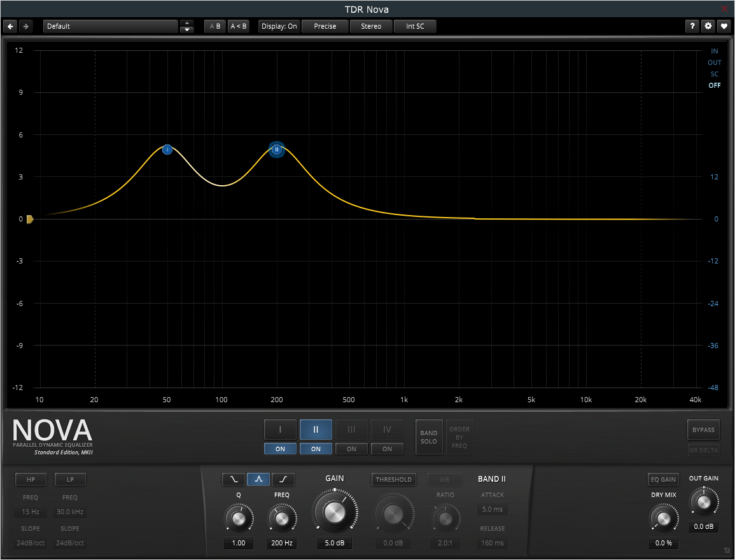Enable the LP filter
The width and height of the screenshot is (735, 560).
(x=70, y=479)
